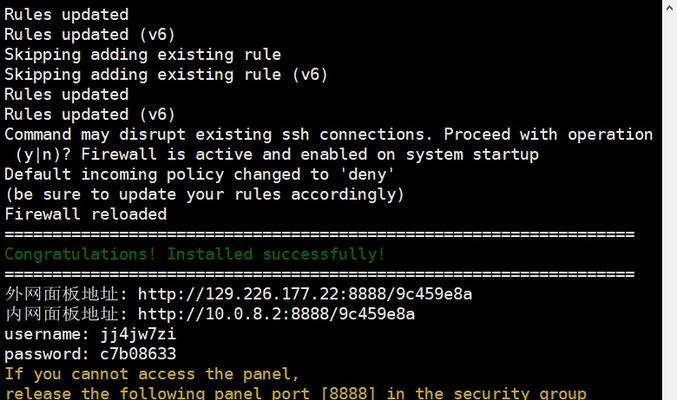Click the upper equals-sign separator line
Image resolution: width=677 pixels, height=400 pixels.
point(320,235)
